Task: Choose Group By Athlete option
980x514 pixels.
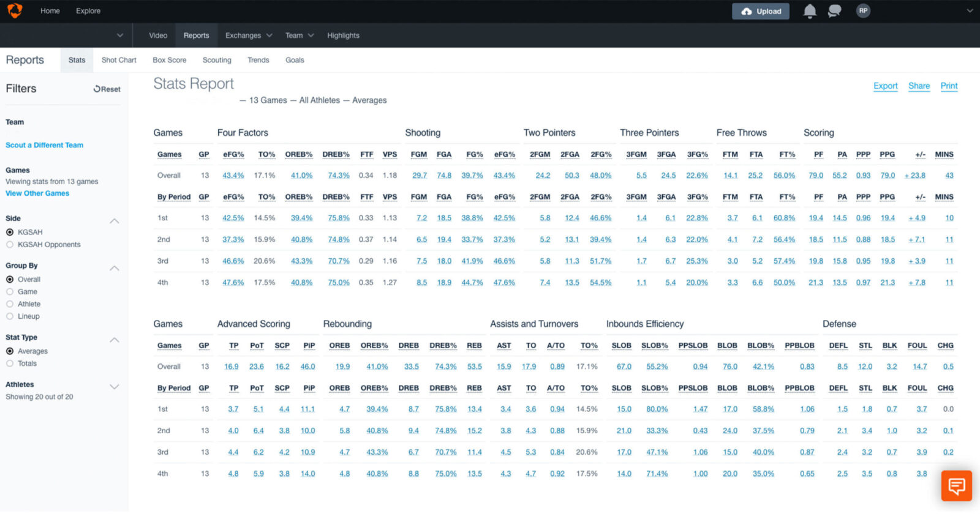Action: pos(10,304)
